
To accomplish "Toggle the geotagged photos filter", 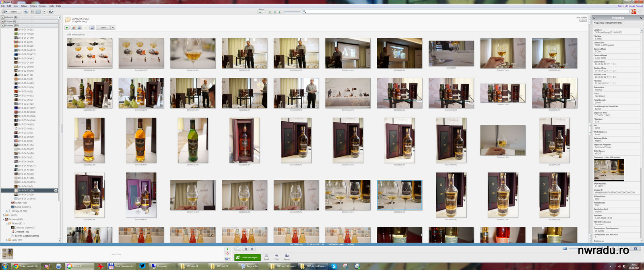I will point(279,12).
